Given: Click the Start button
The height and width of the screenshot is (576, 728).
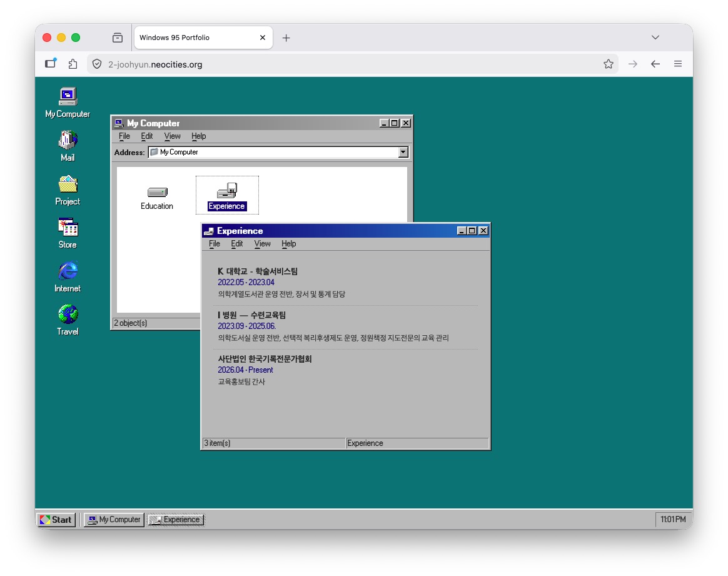Looking at the screenshot, I should coord(56,519).
